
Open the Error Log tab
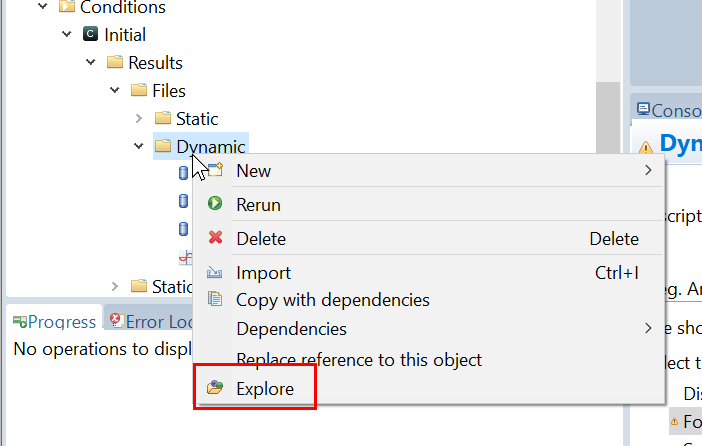point(152,321)
